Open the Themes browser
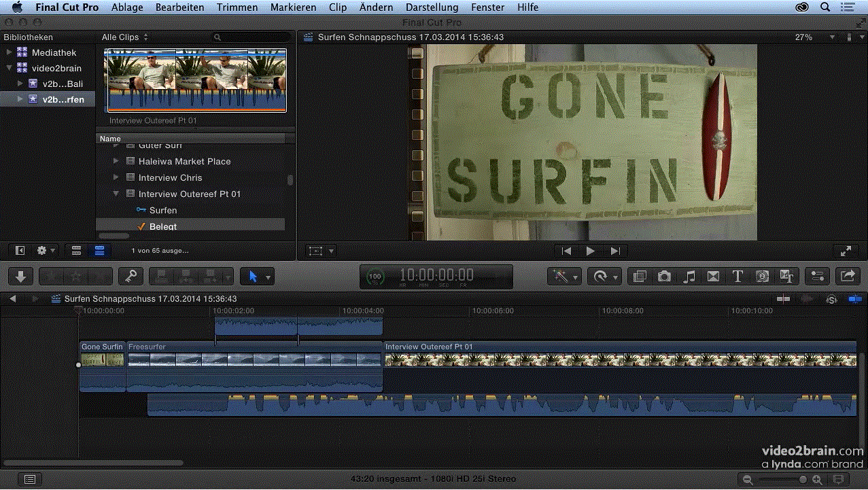Image resolution: width=868 pixels, height=490 pixels. pos(787,277)
